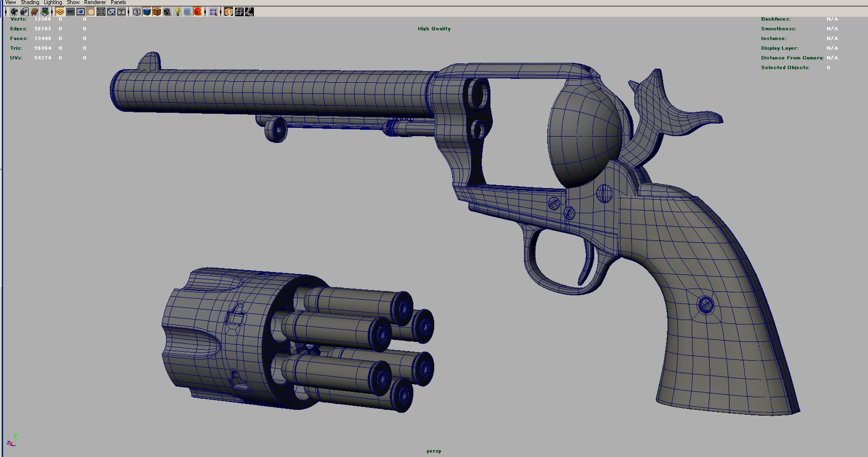Click the Textured checker cube icon

pyautogui.click(x=167, y=12)
